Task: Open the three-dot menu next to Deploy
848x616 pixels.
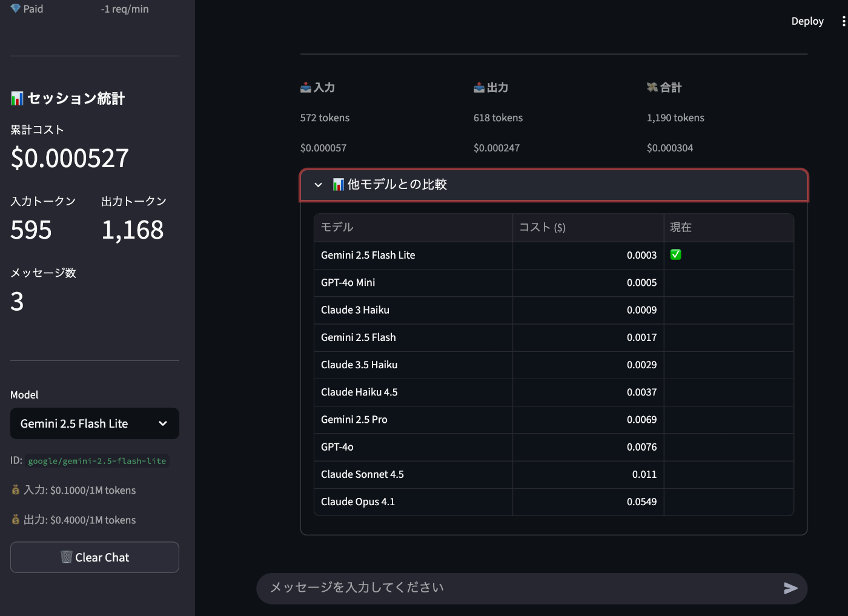Action: pos(844,21)
